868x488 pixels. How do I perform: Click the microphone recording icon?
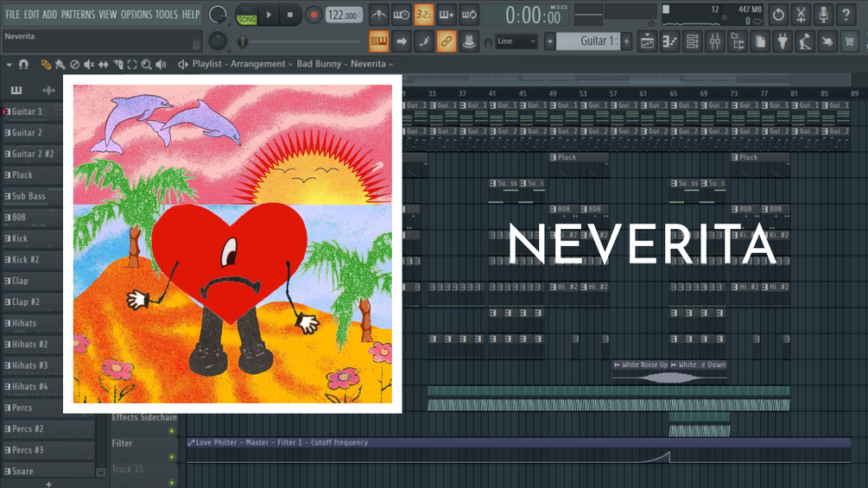click(x=824, y=15)
